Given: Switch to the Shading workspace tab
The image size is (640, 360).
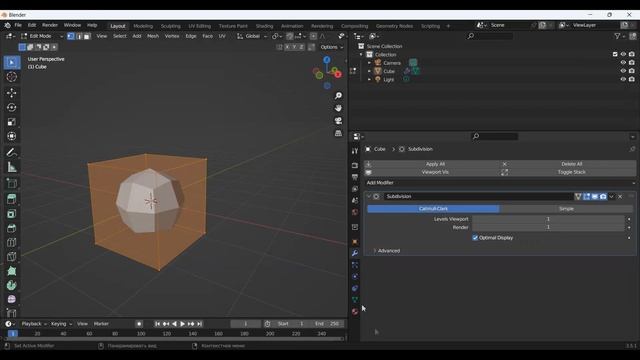Looking at the screenshot, I should [264, 26].
